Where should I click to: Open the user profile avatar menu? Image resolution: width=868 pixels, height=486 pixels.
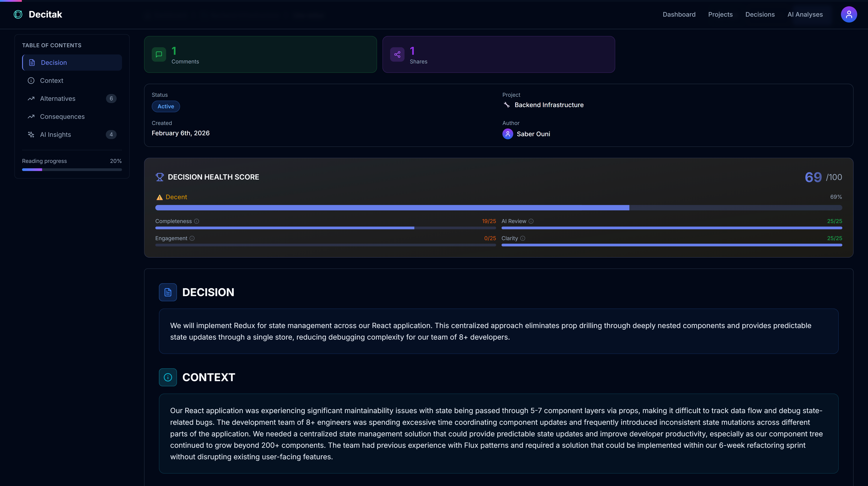pos(848,15)
